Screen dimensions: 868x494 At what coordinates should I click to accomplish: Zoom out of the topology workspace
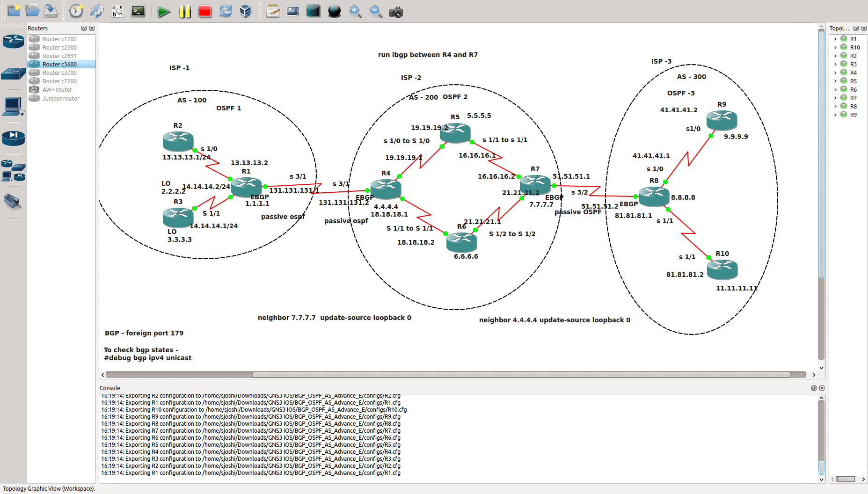(376, 12)
